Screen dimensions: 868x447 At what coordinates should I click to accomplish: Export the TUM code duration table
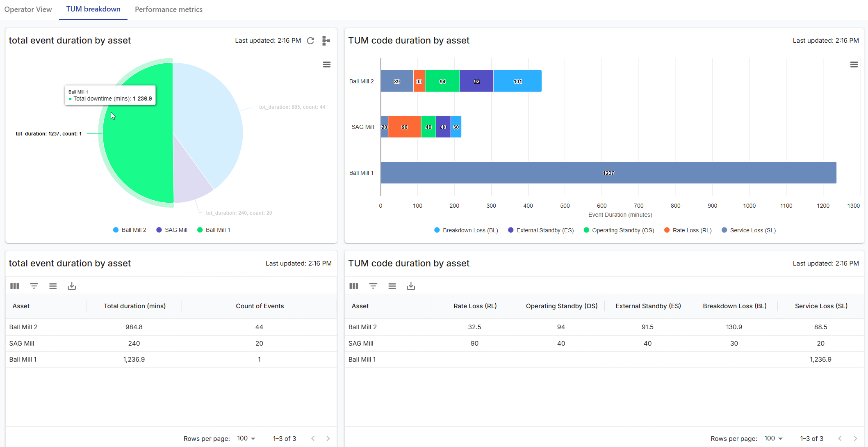[411, 286]
